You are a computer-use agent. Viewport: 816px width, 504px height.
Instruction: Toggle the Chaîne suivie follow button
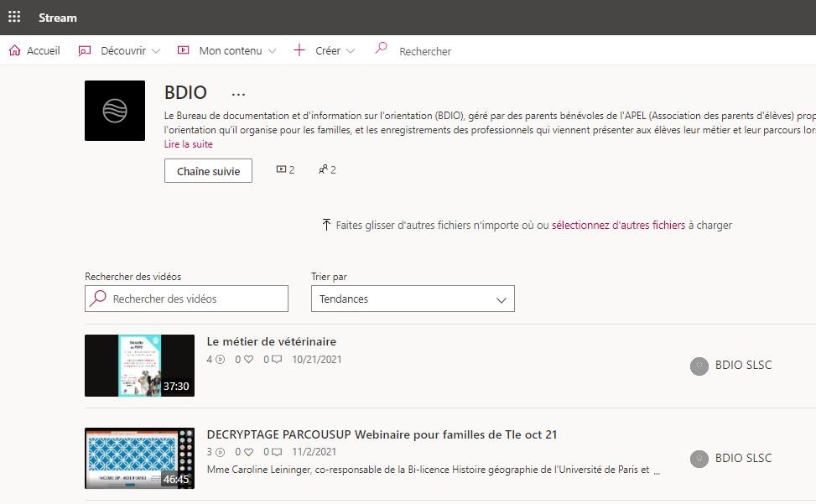coord(208,170)
